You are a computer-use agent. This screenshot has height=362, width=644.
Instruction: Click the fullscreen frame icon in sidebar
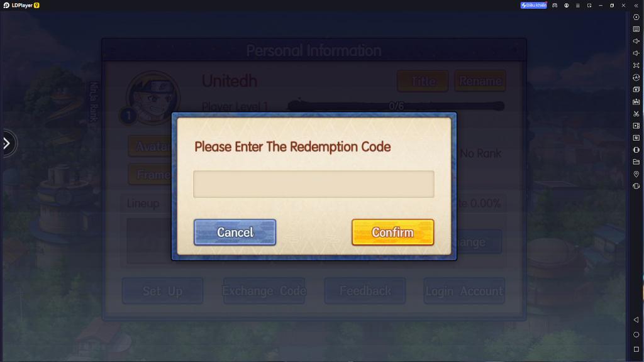[636, 65]
